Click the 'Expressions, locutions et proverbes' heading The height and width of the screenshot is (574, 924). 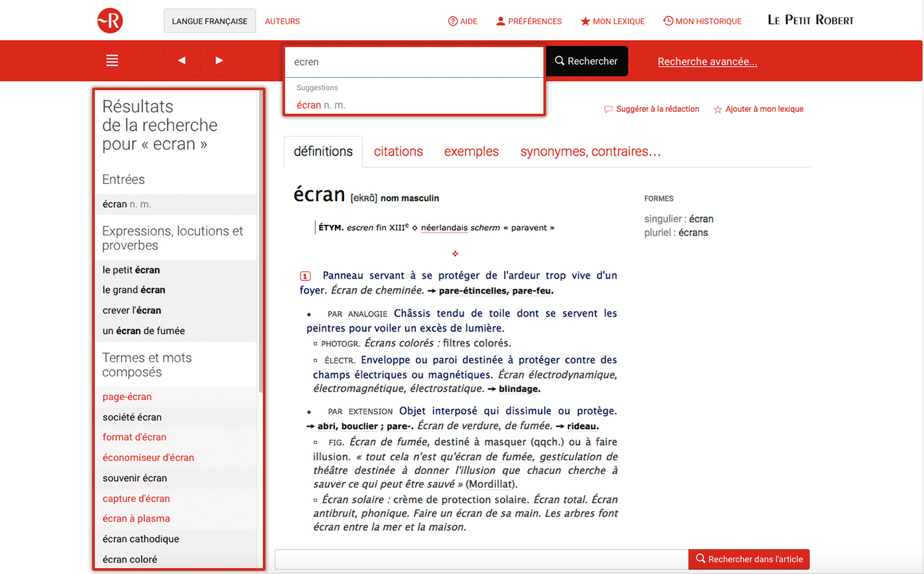coord(173,238)
